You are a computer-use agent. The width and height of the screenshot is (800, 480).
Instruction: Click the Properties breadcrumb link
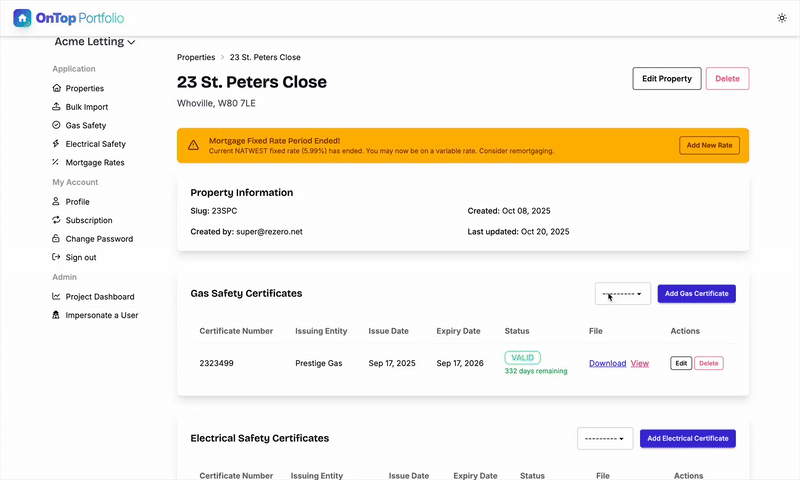click(x=196, y=57)
